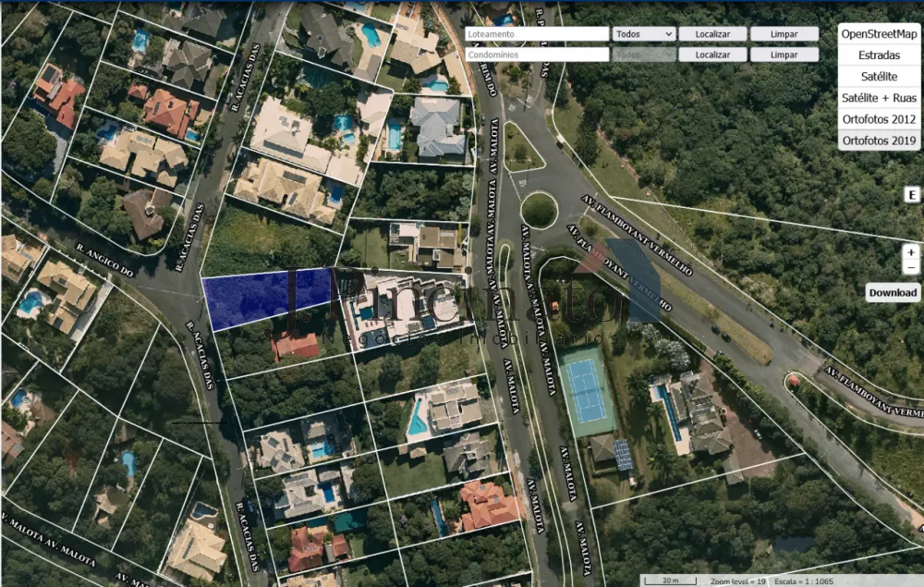
Task: Enable the Satélite + Ruas view
Action: 878,97
